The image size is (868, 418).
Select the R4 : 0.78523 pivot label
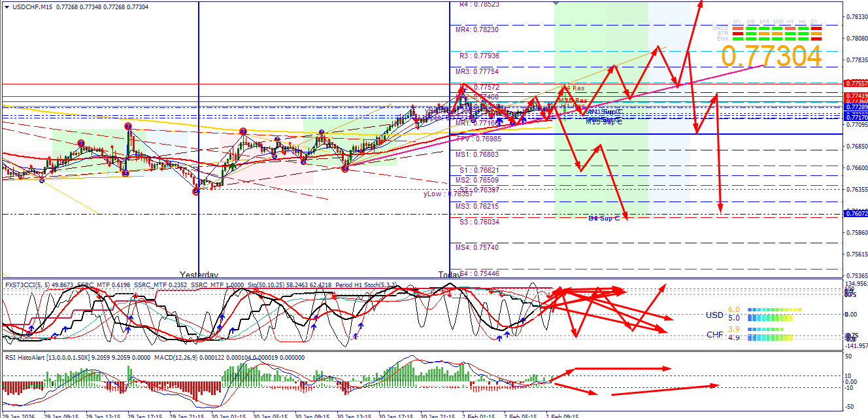[x=479, y=4]
